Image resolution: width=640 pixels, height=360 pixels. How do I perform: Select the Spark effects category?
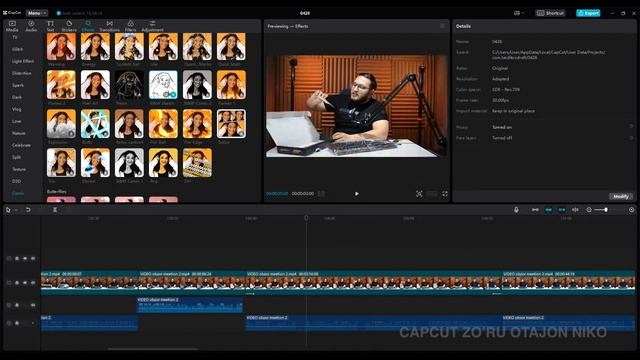pyautogui.click(x=18, y=85)
